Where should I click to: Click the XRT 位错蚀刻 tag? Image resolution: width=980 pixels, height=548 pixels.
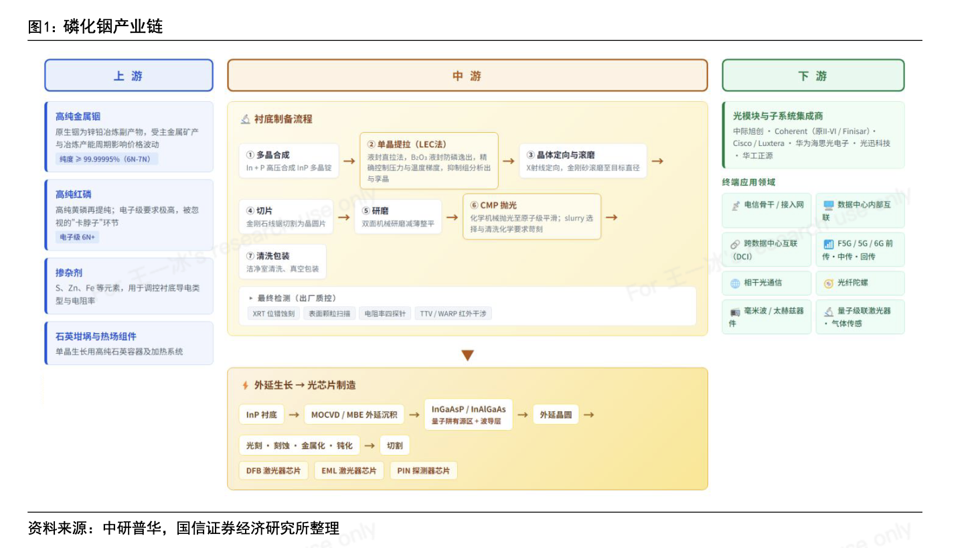pos(274,314)
